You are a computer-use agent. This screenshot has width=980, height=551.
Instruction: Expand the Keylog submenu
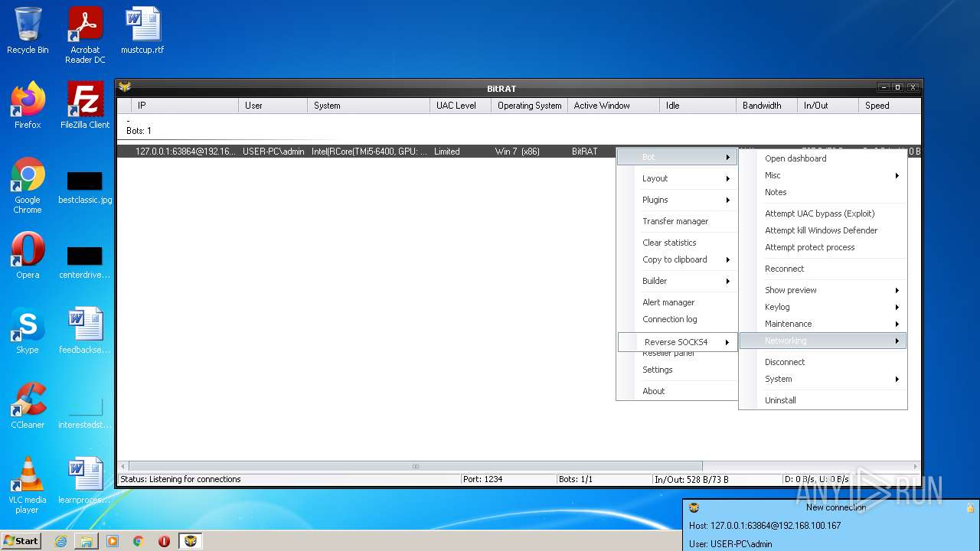[x=822, y=307]
